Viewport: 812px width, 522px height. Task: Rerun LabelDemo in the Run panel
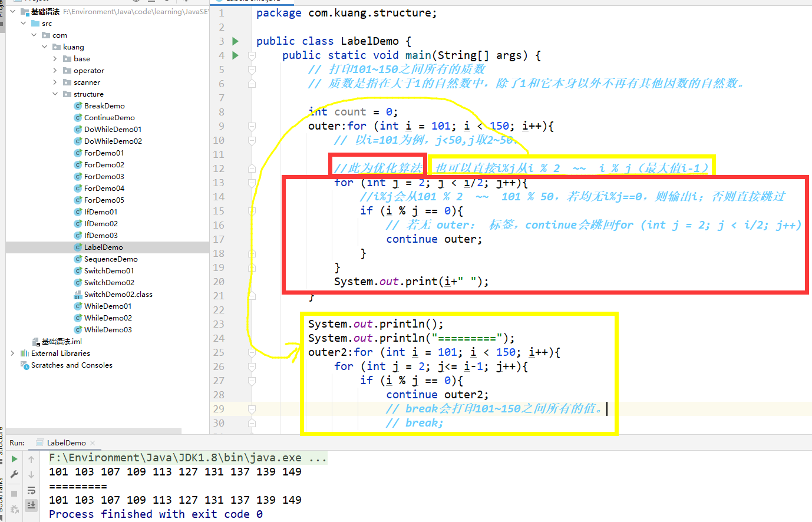tap(14, 459)
